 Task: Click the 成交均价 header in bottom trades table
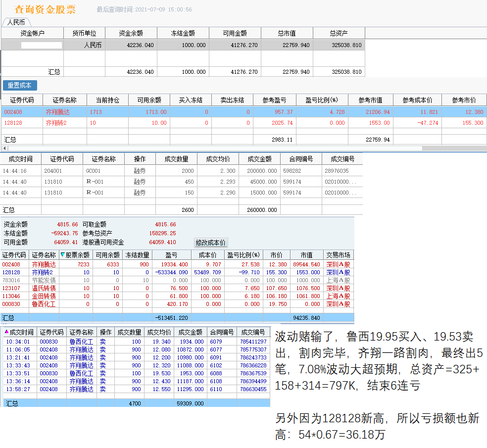[x=158, y=332]
